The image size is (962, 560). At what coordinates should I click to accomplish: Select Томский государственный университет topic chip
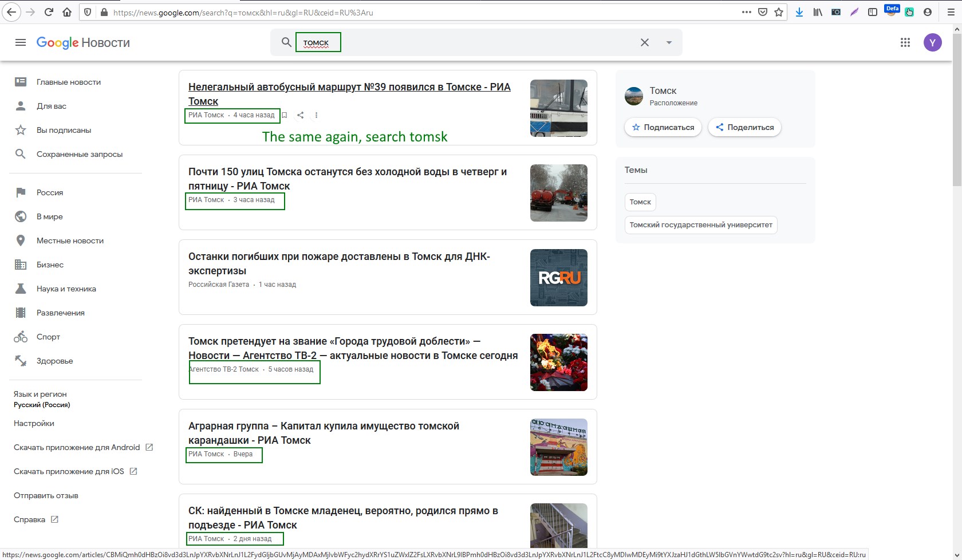click(x=701, y=224)
